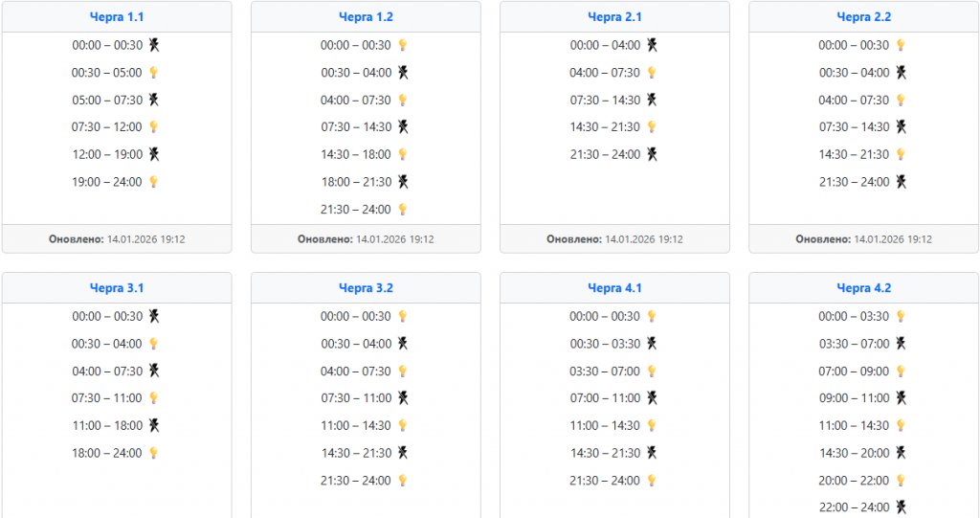Click power-off icon for 21:30 – 24:00 in Черга 2.2

(901, 182)
